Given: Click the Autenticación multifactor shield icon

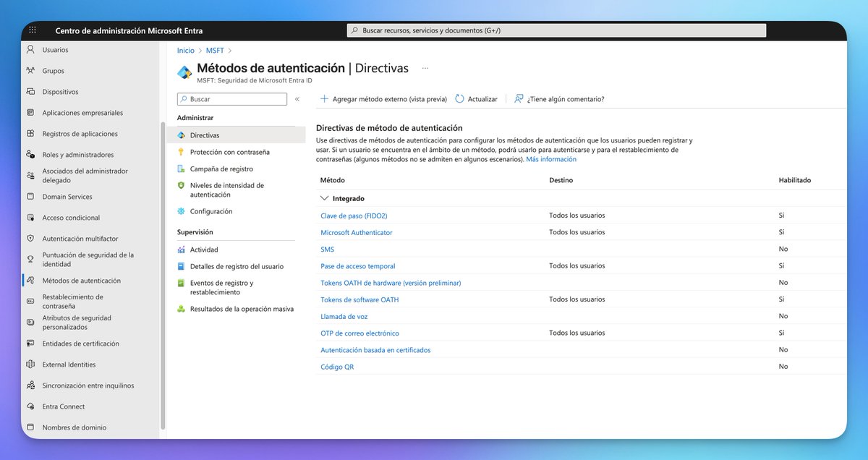Looking at the screenshot, I should point(30,239).
